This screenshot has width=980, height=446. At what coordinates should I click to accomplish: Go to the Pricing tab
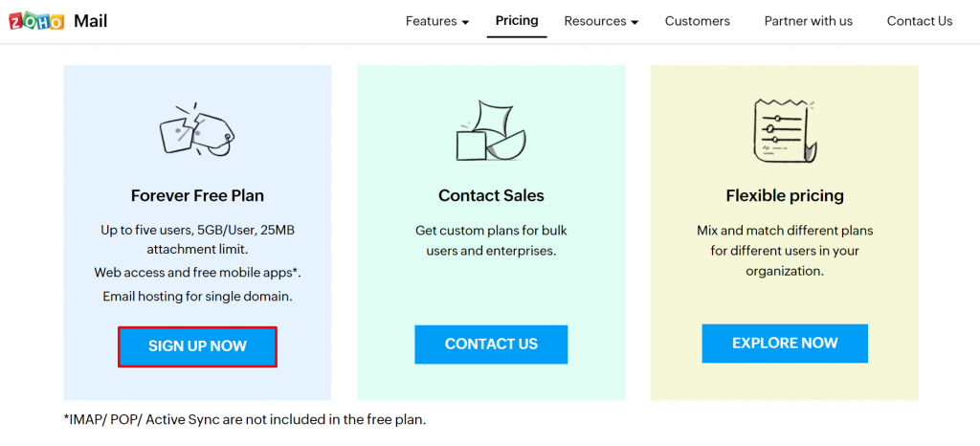point(517,20)
